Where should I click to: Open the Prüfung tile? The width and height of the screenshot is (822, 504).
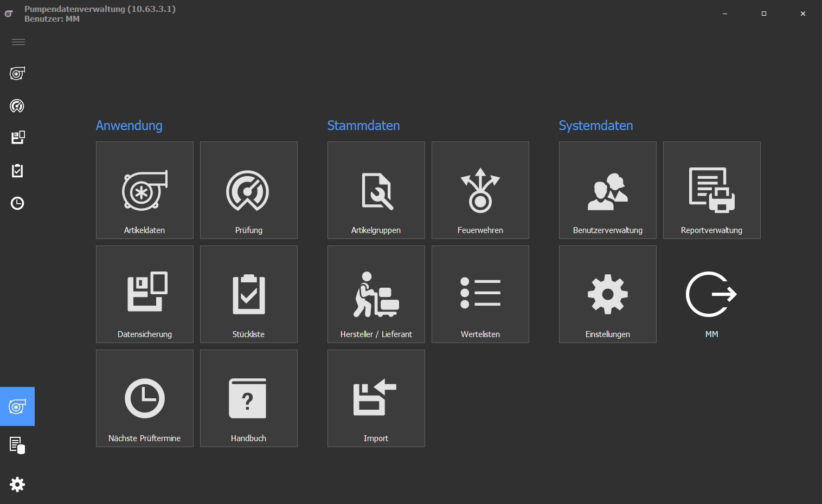coord(249,190)
